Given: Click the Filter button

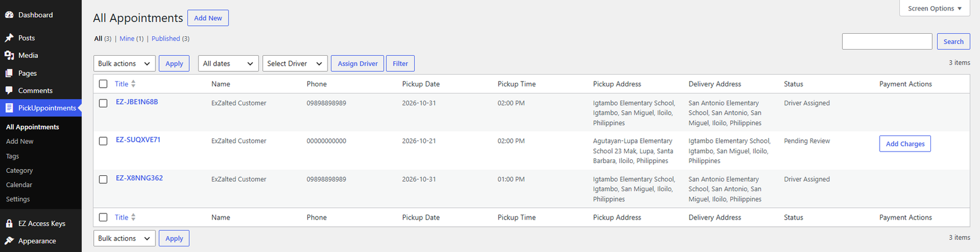Looking at the screenshot, I should [401, 64].
